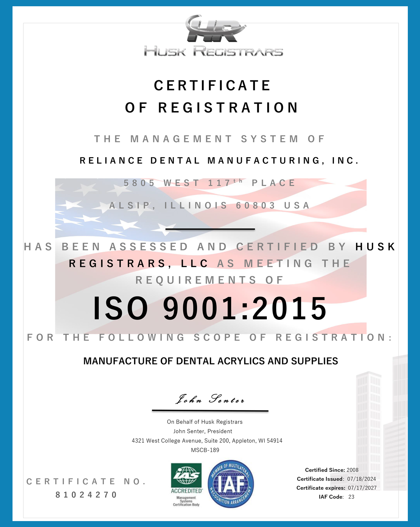Click the 'ISO 9001:2015' standard text
The height and width of the screenshot is (527, 420).
tap(210, 308)
